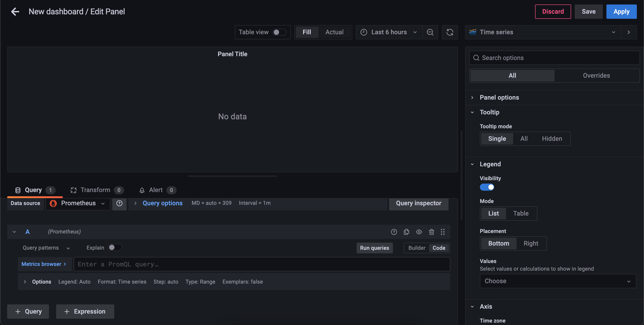Toggle query A visibility eye icon

coord(419,232)
